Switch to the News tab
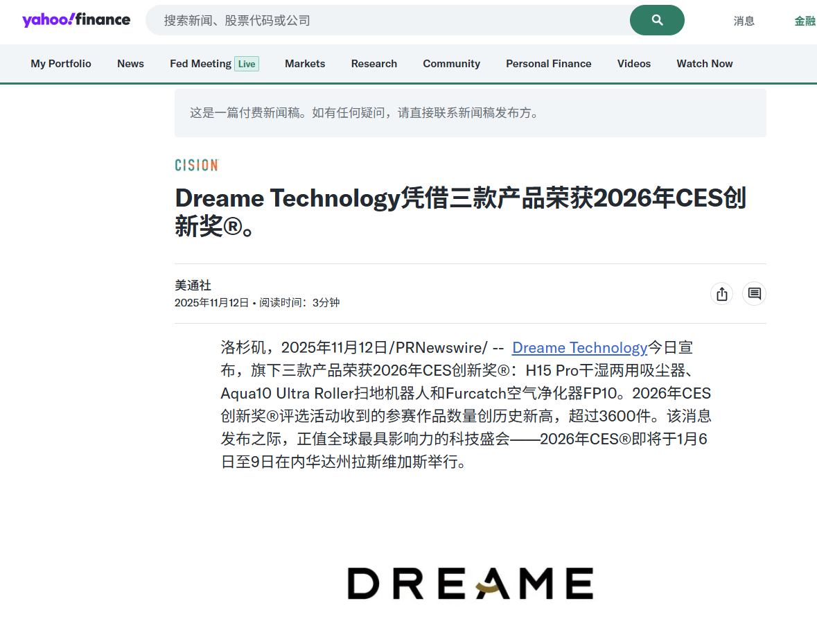This screenshot has height=644, width=817. pyautogui.click(x=130, y=63)
